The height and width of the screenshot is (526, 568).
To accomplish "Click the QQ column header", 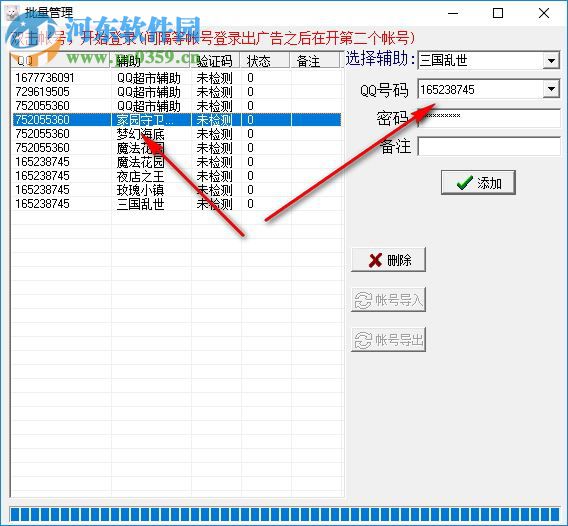I will click(60, 60).
